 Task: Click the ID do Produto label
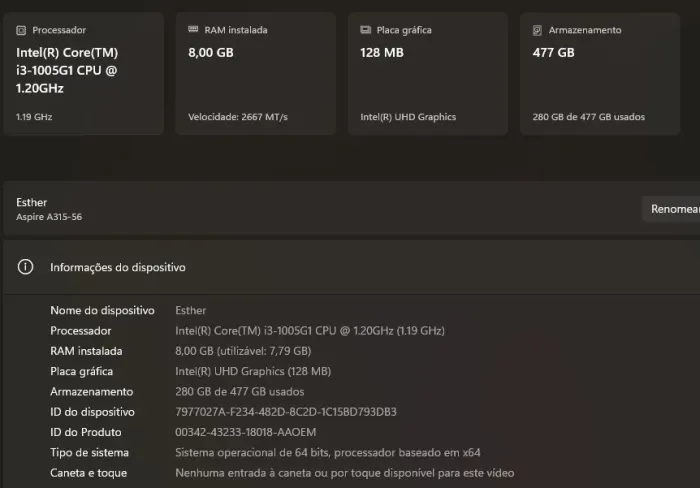click(86, 432)
